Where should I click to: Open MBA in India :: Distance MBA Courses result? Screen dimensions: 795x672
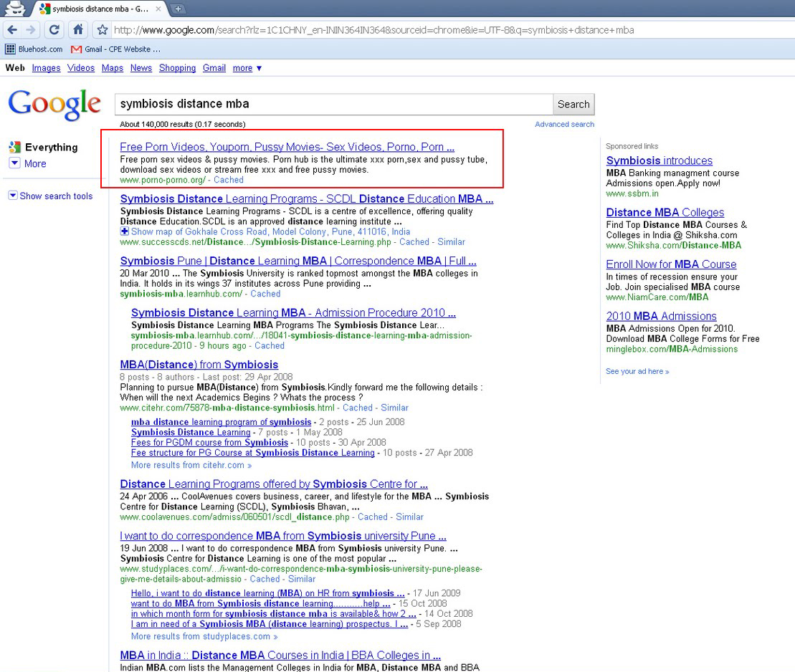click(x=280, y=656)
